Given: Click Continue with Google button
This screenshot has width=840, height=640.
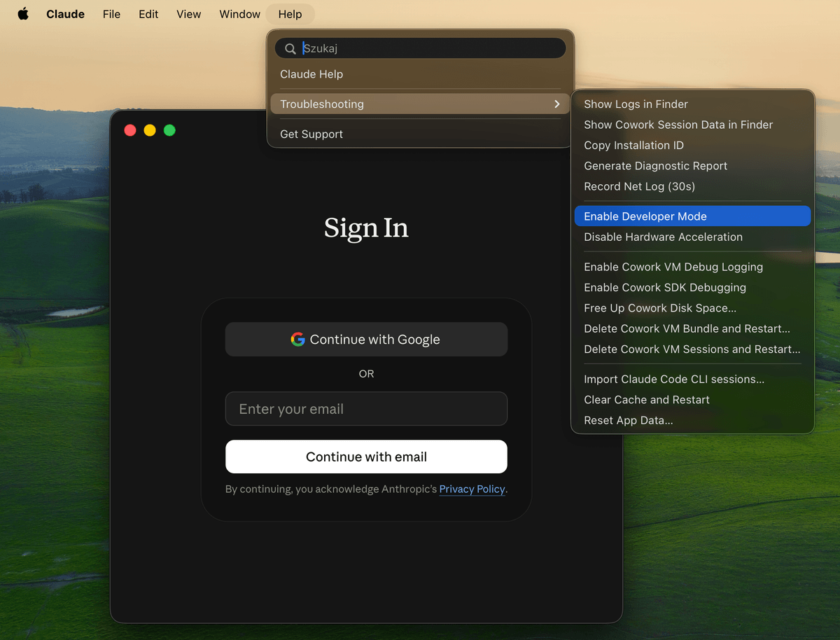Looking at the screenshot, I should point(366,339).
